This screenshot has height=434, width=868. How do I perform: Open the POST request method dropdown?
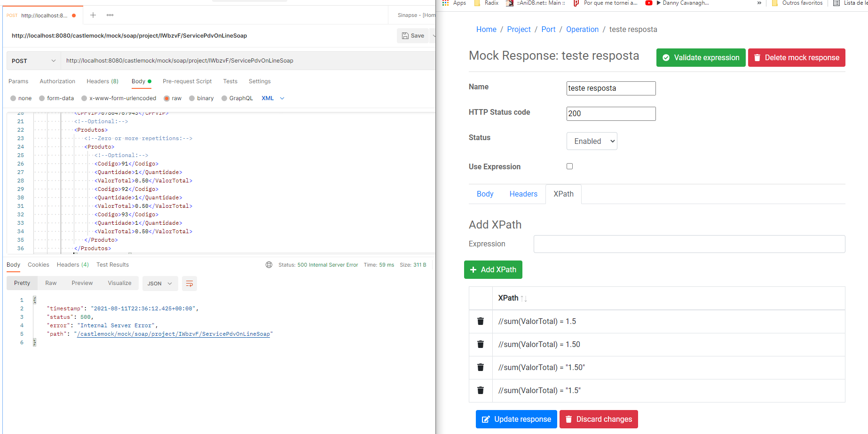pos(33,60)
